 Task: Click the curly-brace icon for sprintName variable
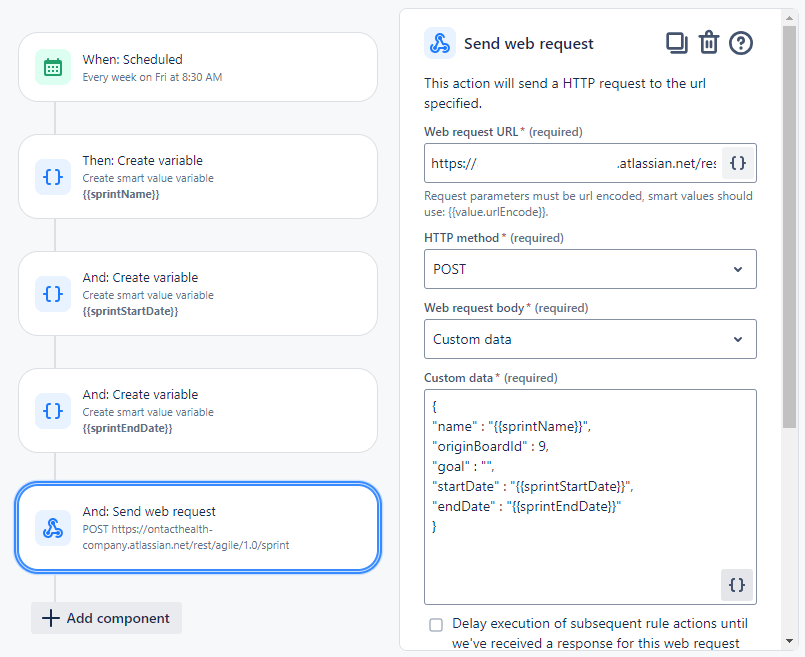(53, 177)
